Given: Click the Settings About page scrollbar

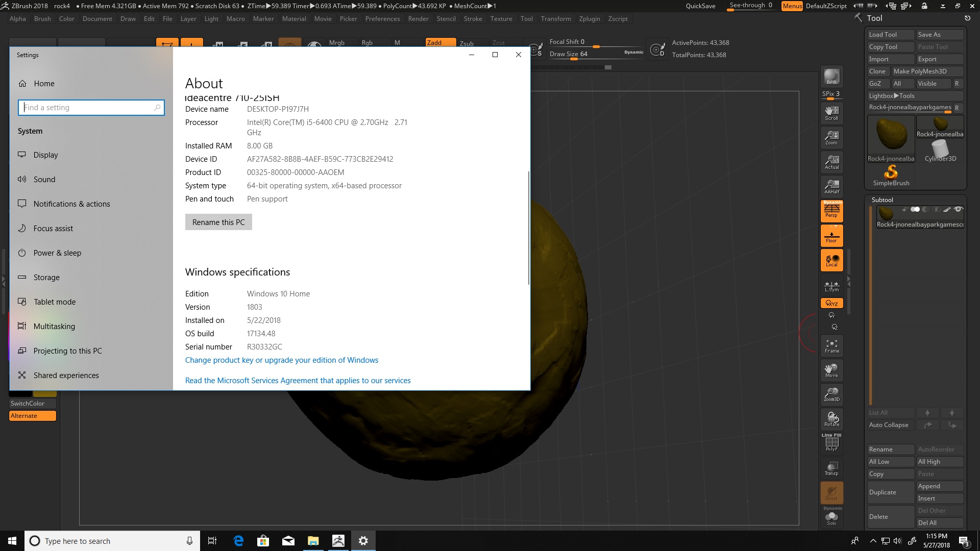Looking at the screenshot, I should 528,228.
